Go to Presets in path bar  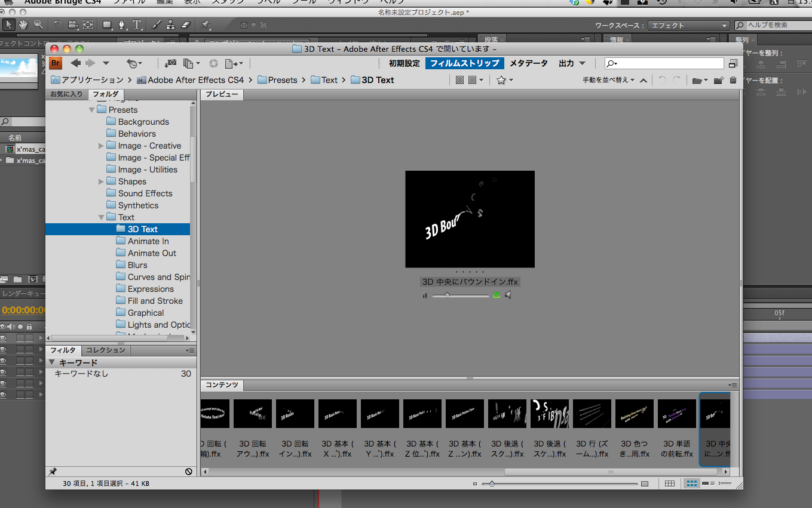(277, 80)
